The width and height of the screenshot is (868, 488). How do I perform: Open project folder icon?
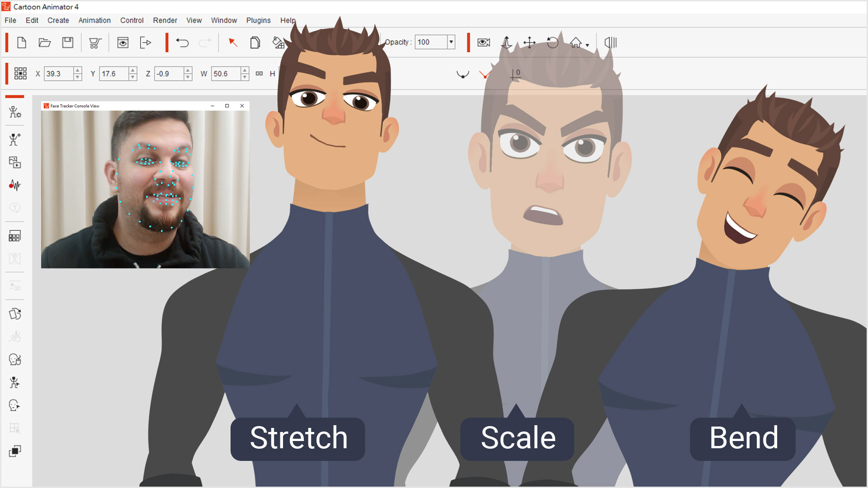coord(44,42)
